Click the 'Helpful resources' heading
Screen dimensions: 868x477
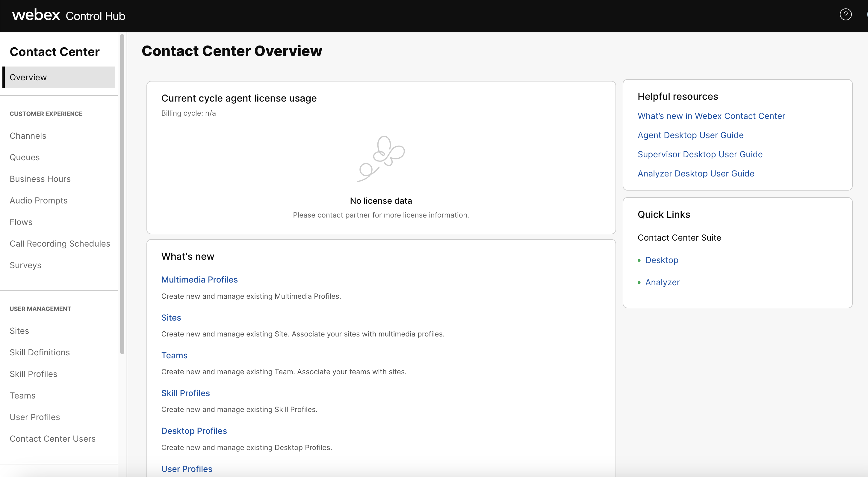(678, 96)
